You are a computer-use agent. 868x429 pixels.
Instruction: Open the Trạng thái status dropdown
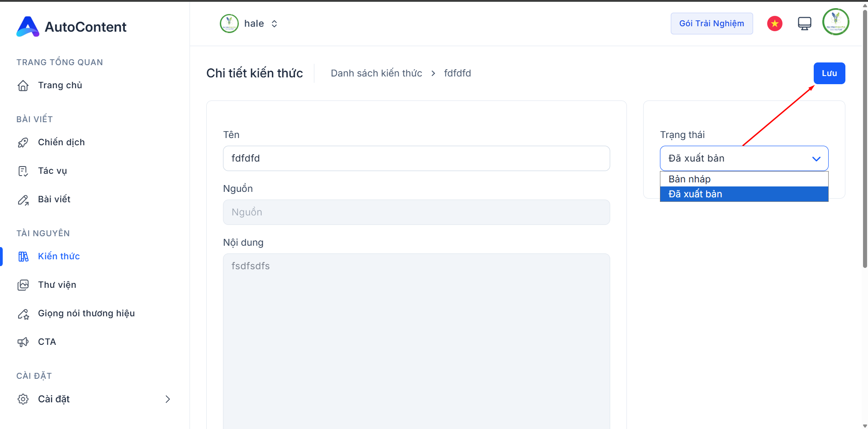point(744,158)
